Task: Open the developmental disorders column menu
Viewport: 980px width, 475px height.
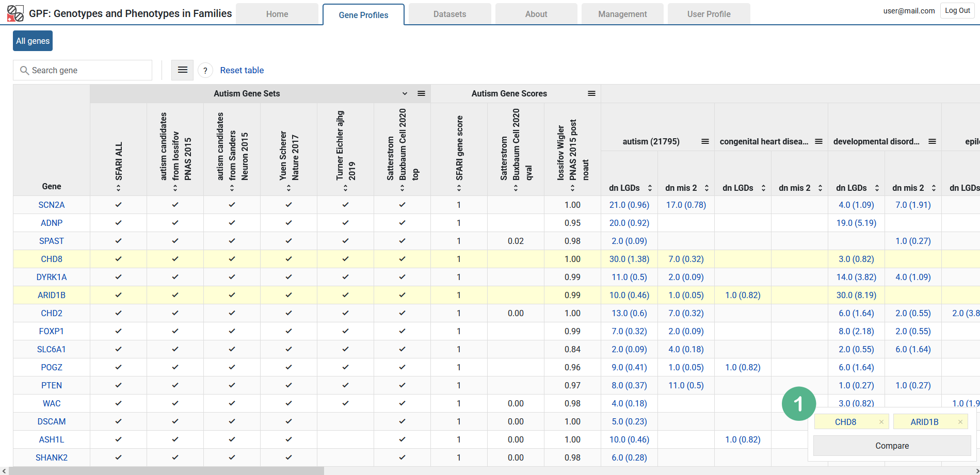Action: tap(932, 141)
